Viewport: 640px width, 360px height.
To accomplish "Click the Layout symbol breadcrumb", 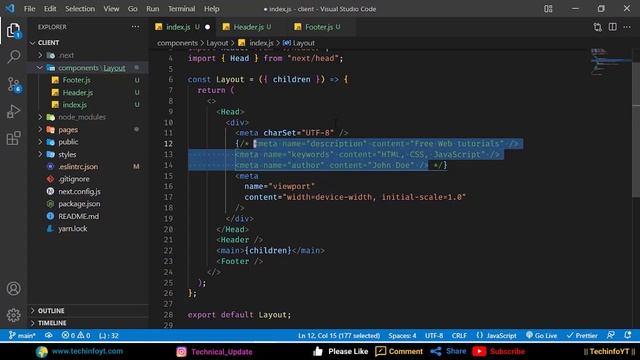I will point(299,43).
